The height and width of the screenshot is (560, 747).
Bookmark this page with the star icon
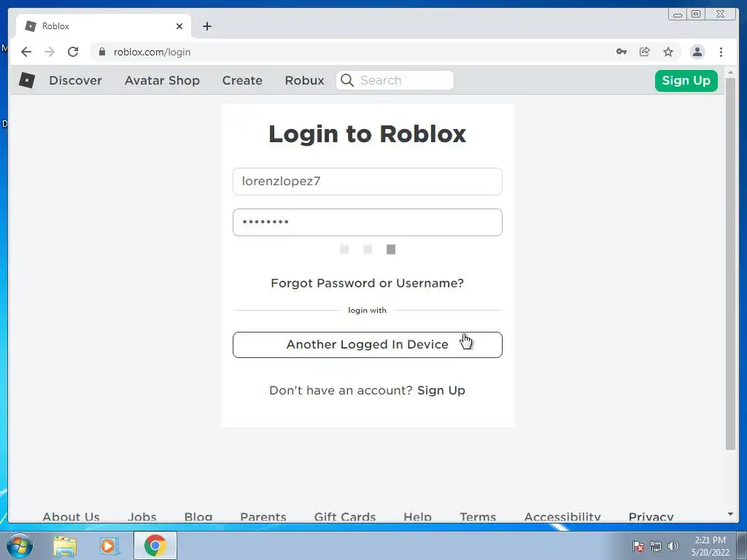[668, 52]
